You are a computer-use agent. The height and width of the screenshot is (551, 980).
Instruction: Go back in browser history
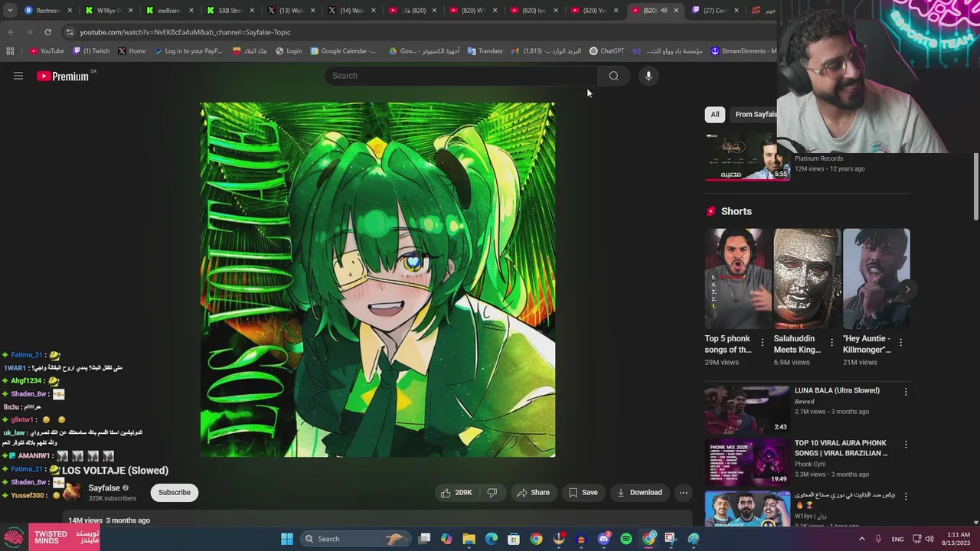point(11,32)
